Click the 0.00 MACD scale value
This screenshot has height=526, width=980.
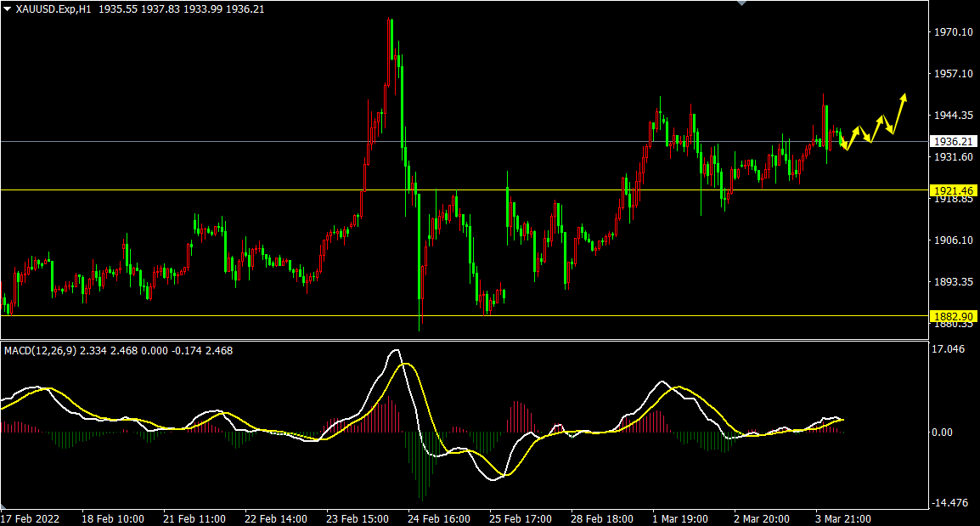(942, 433)
